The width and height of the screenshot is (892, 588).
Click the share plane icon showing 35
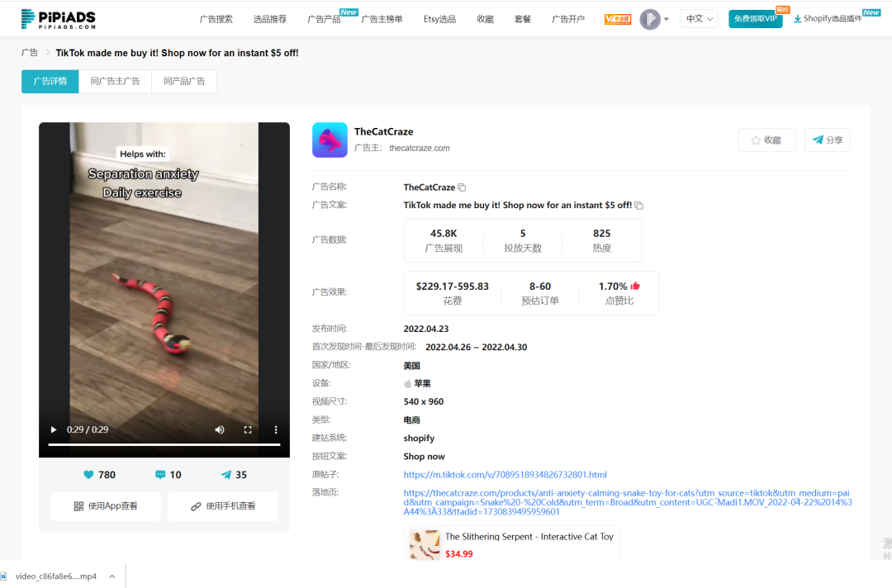click(x=226, y=474)
